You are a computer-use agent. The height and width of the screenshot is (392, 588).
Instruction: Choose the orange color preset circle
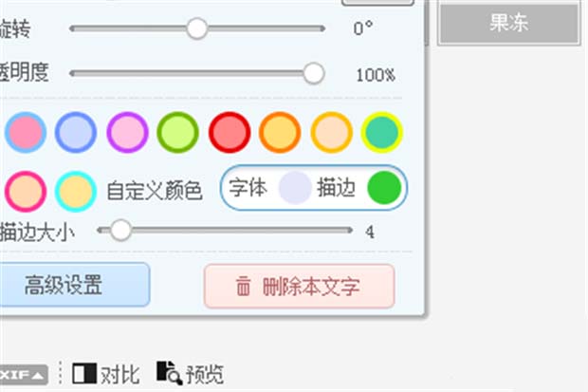(x=280, y=132)
